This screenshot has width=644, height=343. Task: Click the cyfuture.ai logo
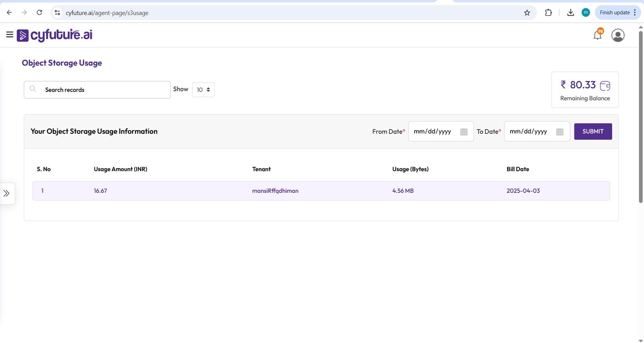click(x=54, y=34)
